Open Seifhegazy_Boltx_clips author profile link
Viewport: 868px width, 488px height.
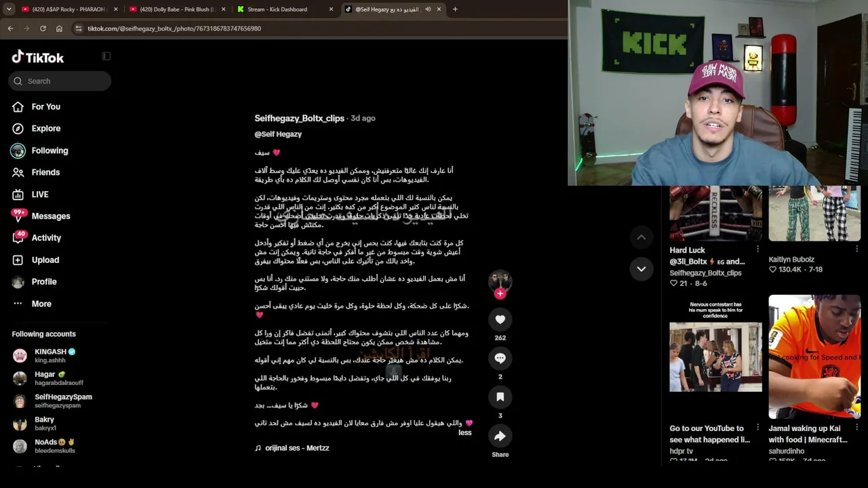pos(300,118)
